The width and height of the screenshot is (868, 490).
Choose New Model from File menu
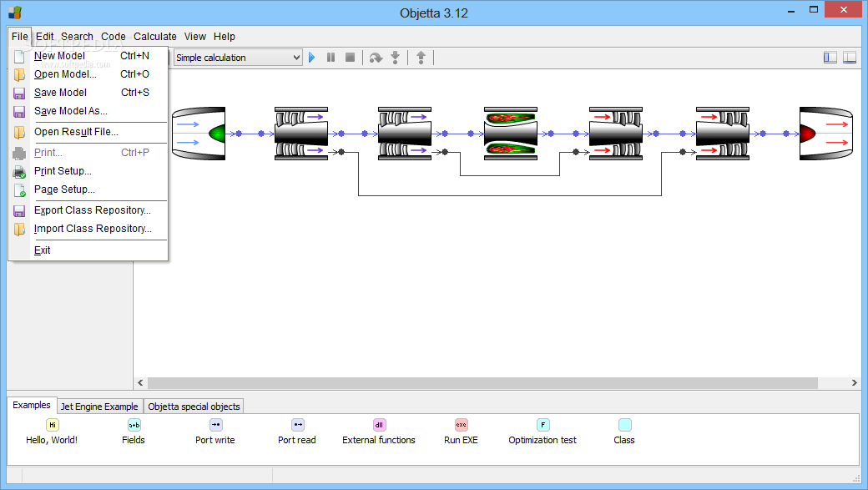click(88, 56)
